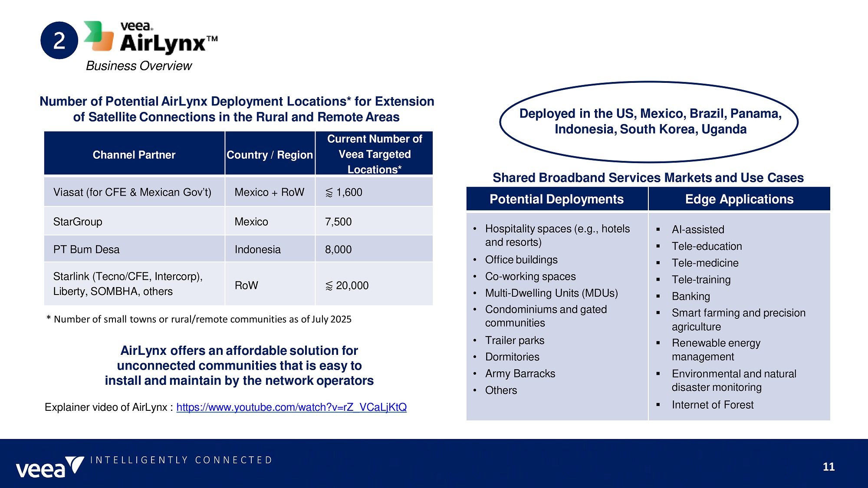The image size is (868, 488).
Task: Click the approximately symbol before 20,000
Action: [x=329, y=286]
